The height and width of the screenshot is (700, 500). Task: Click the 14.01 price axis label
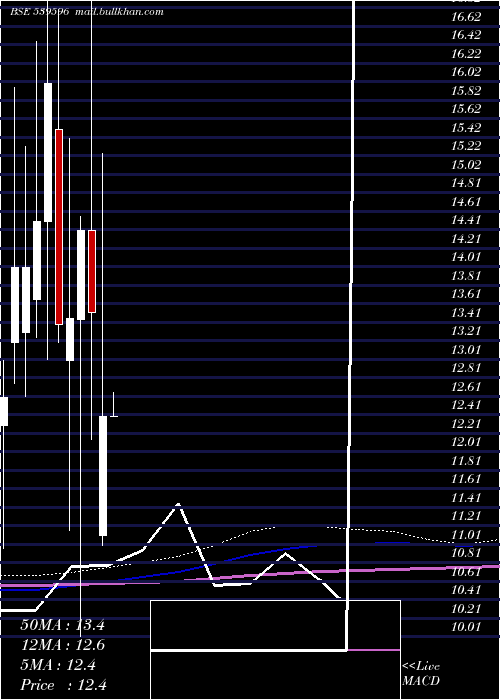467,257
